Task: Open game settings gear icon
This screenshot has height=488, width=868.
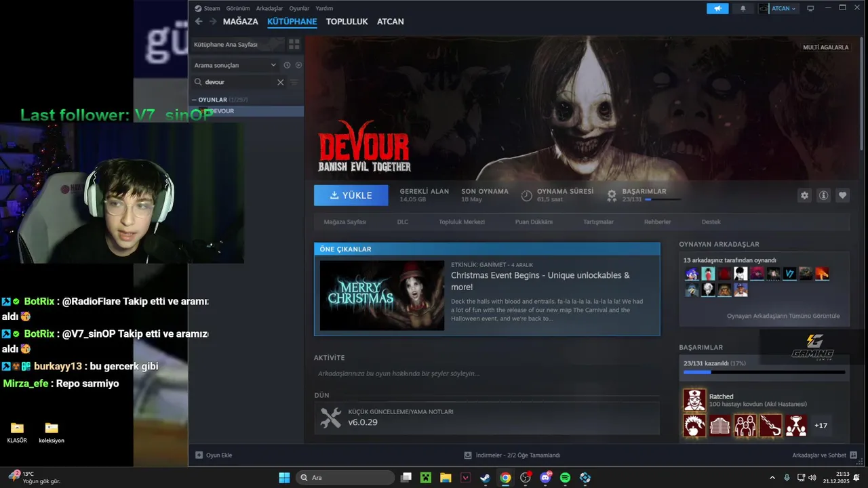Action: [x=805, y=195]
